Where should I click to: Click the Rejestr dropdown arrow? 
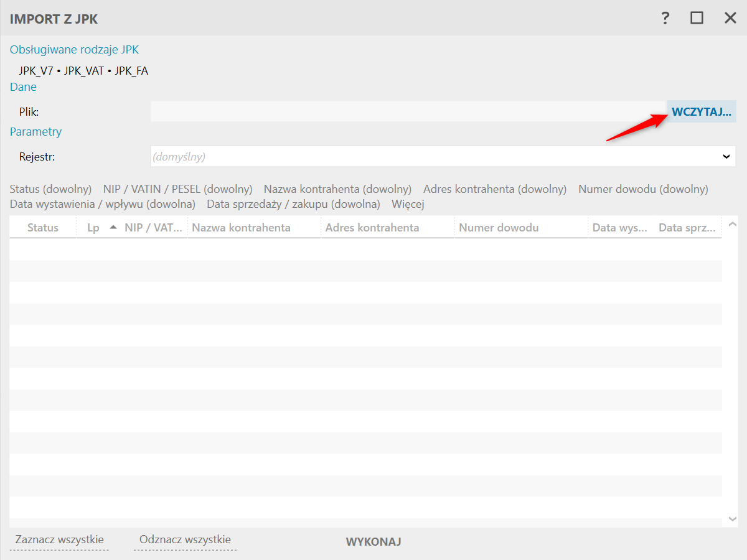726,157
